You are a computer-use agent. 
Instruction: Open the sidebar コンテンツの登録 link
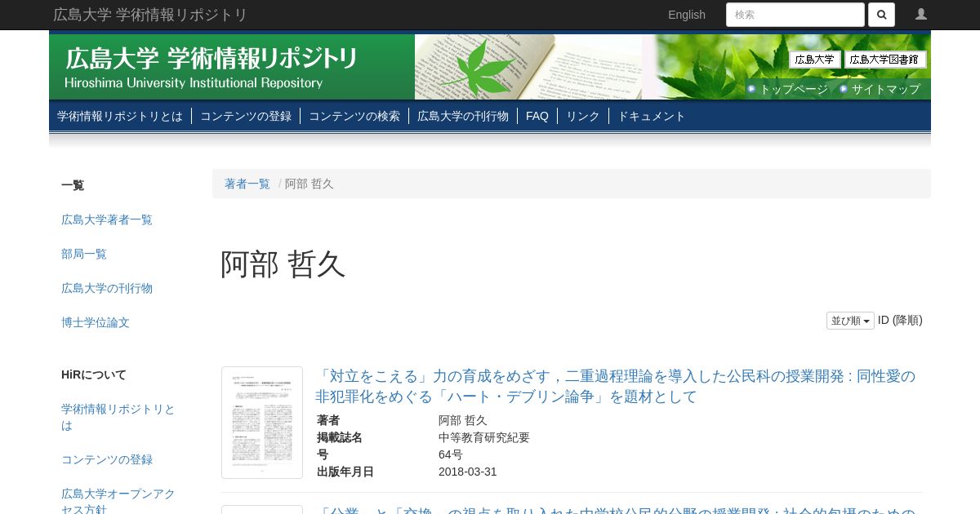[x=107, y=459]
